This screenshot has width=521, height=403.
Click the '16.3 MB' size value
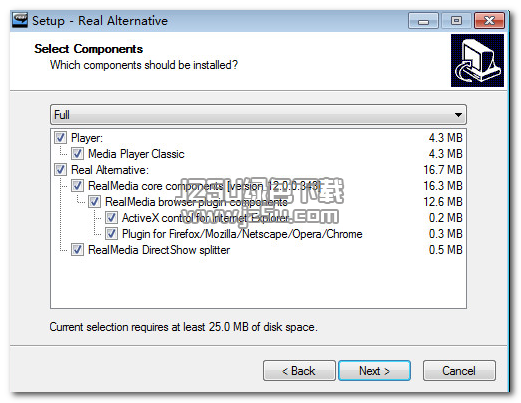coord(443,186)
